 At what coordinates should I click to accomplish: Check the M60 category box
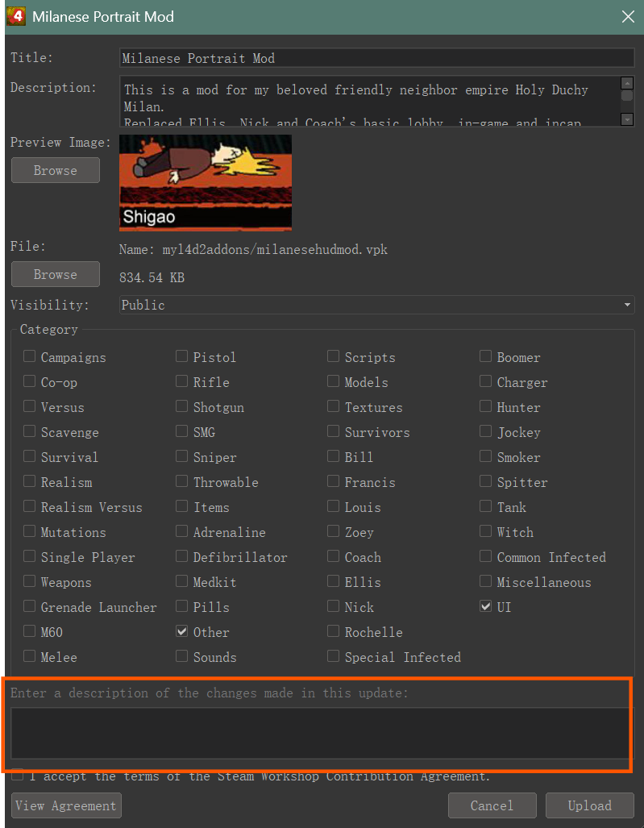[x=30, y=631]
